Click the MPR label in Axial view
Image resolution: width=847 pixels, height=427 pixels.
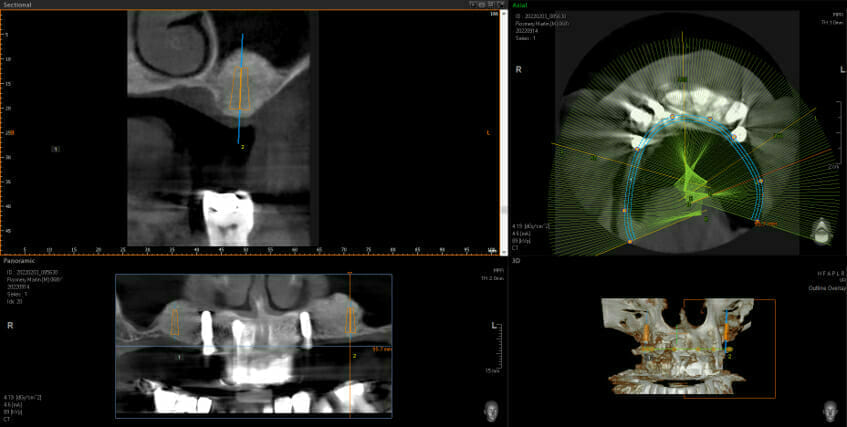(836, 16)
